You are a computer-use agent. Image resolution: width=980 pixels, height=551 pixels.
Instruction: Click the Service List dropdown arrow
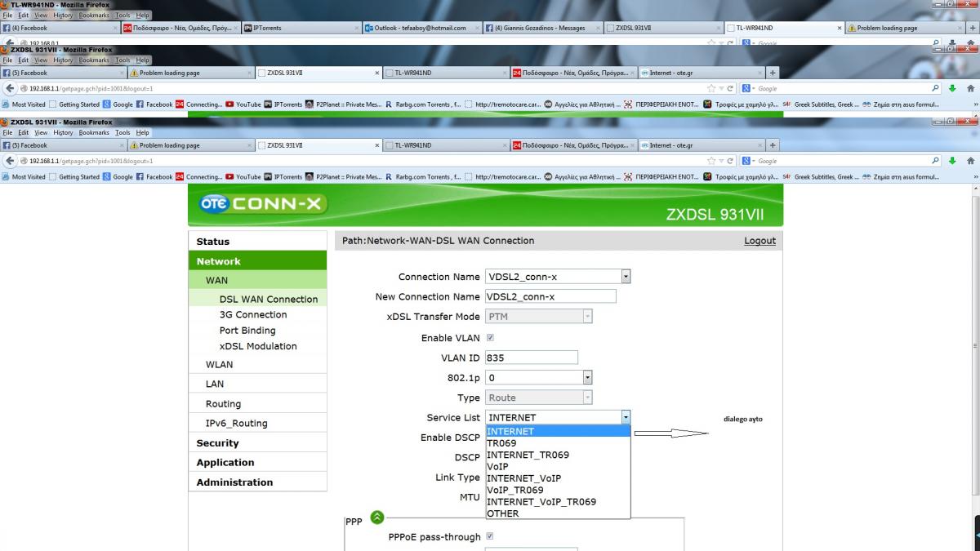626,417
